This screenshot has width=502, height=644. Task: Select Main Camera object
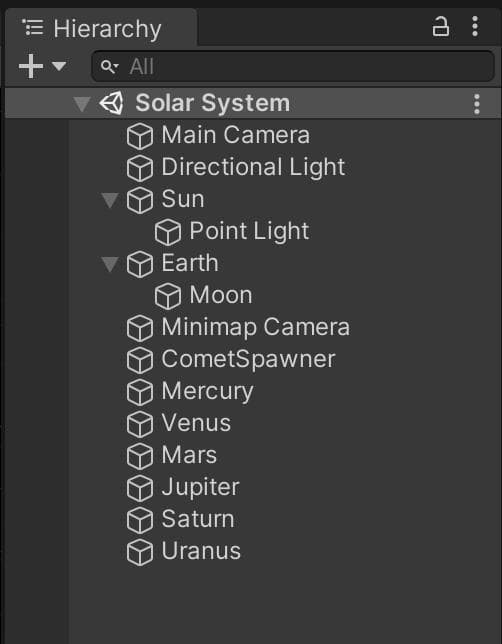coord(235,135)
